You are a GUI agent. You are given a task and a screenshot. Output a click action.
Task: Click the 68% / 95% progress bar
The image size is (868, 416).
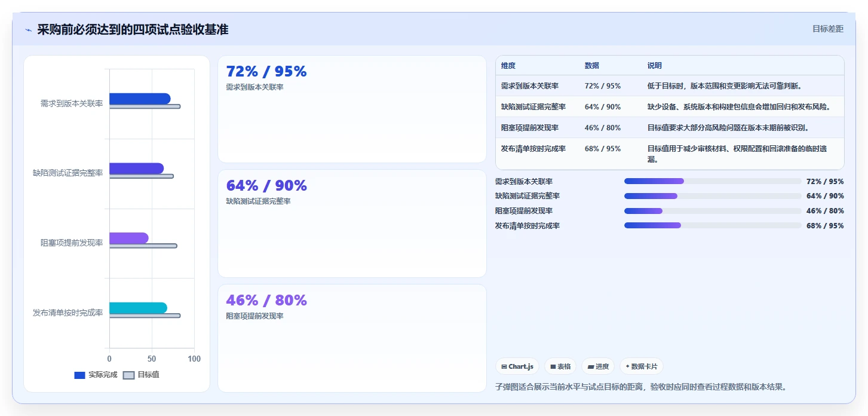pos(713,226)
